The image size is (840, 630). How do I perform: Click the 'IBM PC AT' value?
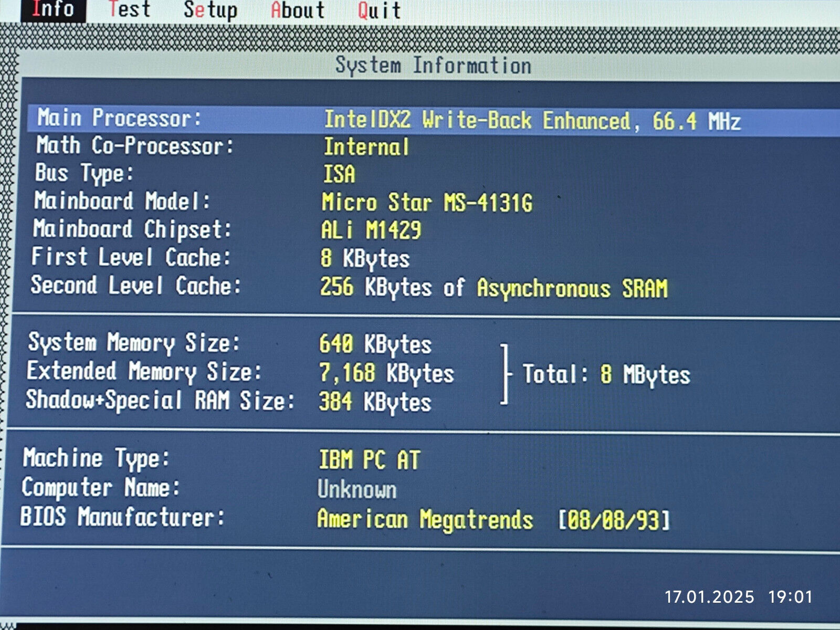pyautogui.click(x=370, y=460)
